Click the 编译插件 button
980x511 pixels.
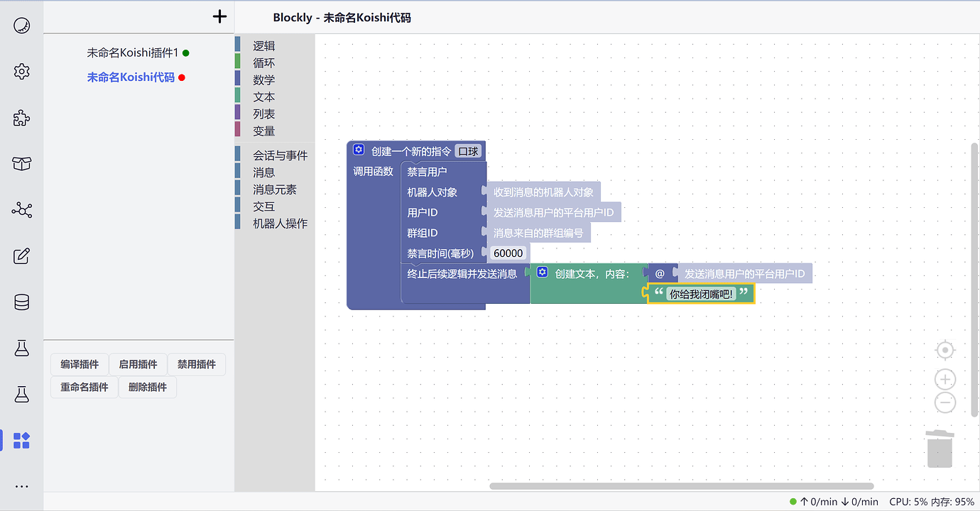[x=80, y=364]
